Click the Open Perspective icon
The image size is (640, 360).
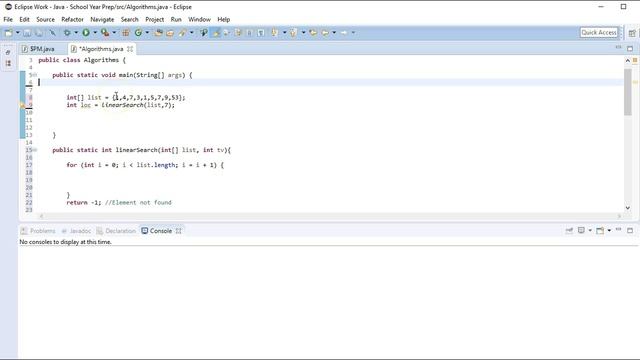[632, 33]
